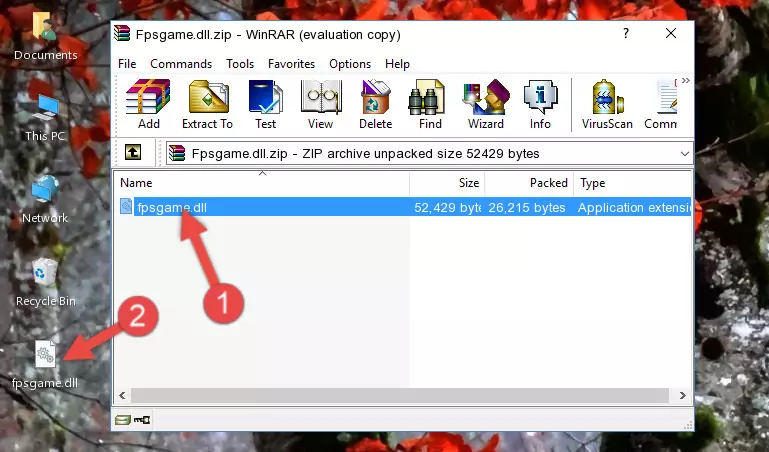Click the Comment toolbar icon

point(661,104)
